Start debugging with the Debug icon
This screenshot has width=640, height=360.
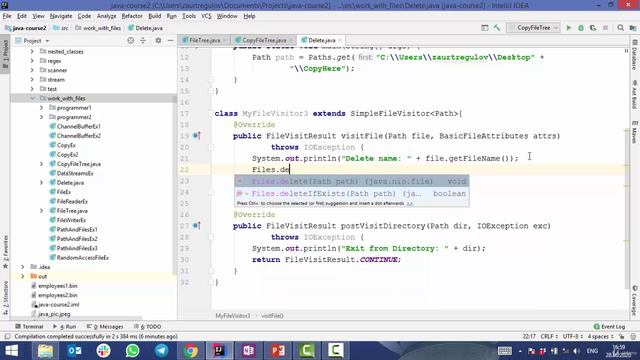point(581,28)
